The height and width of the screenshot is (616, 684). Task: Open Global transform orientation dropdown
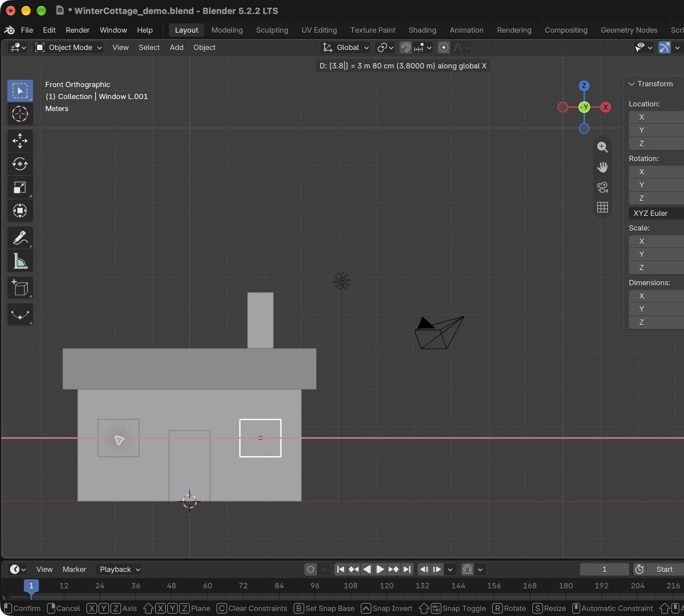point(345,47)
